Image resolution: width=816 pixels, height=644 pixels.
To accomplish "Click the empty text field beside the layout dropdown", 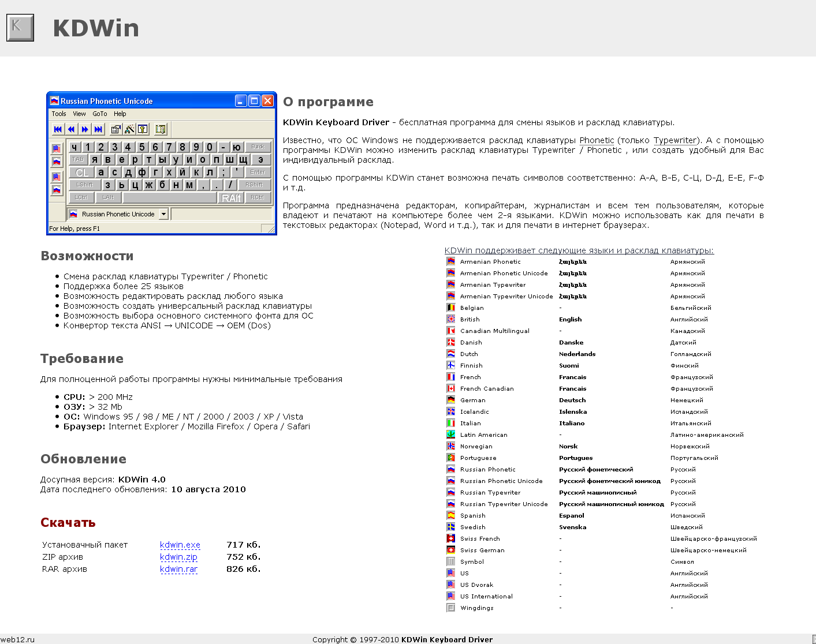I will coord(221,214).
